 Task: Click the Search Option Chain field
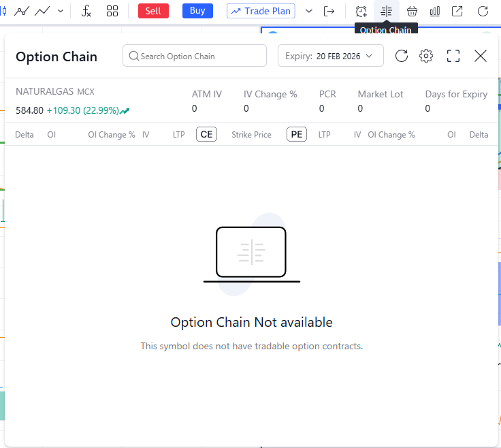pyautogui.click(x=195, y=56)
